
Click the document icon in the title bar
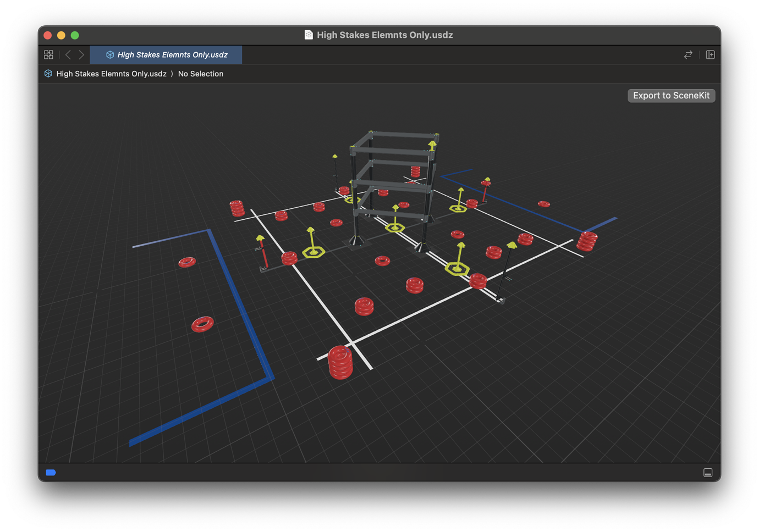click(x=309, y=34)
